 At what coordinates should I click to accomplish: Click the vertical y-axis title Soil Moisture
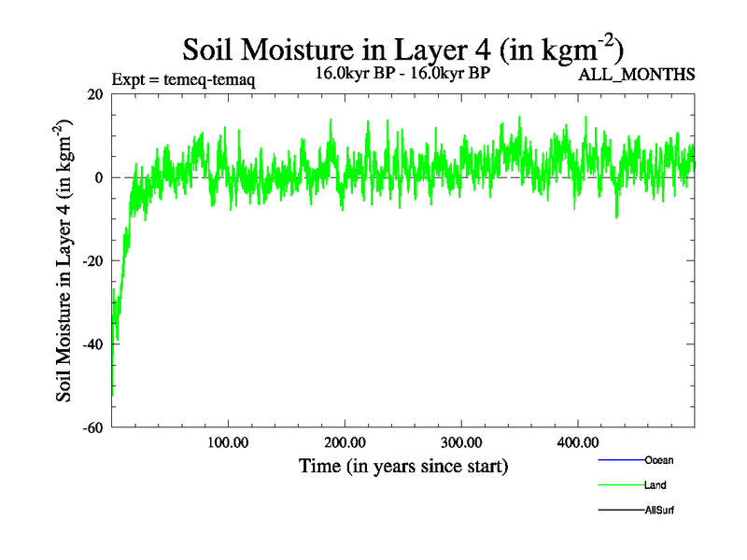(65, 261)
